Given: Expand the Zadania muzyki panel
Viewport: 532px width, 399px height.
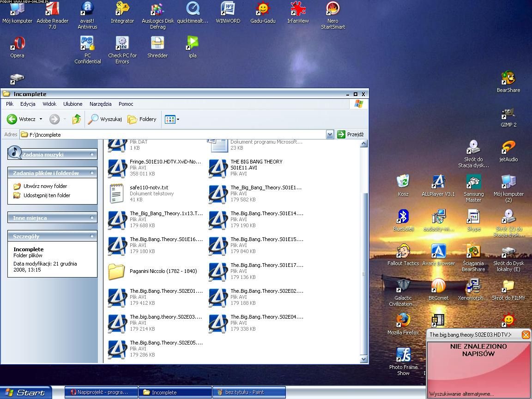Looking at the screenshot, I should point(92,154).
